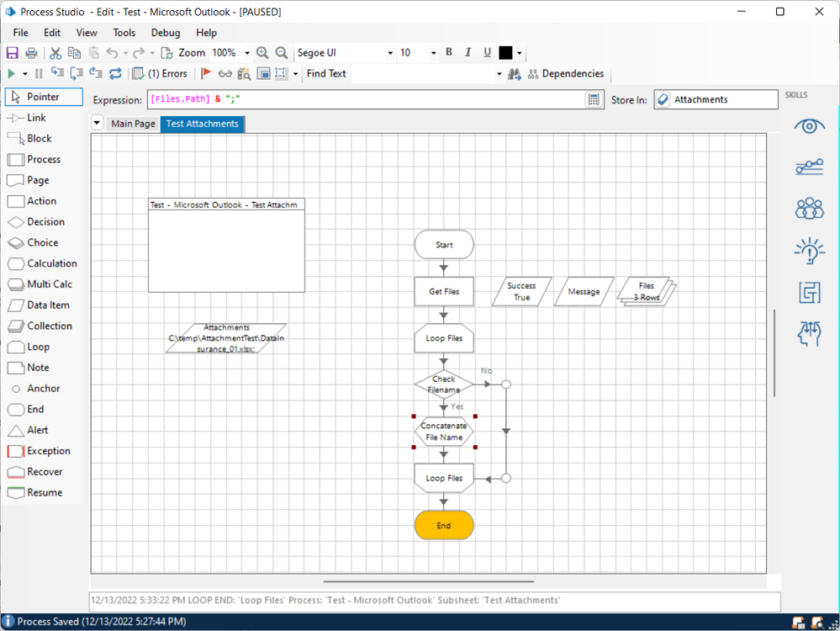The height and width of the screenshot is (631, 840).
Task: Expand the Zoom percentage dropdown
Action: coord(246,53)
